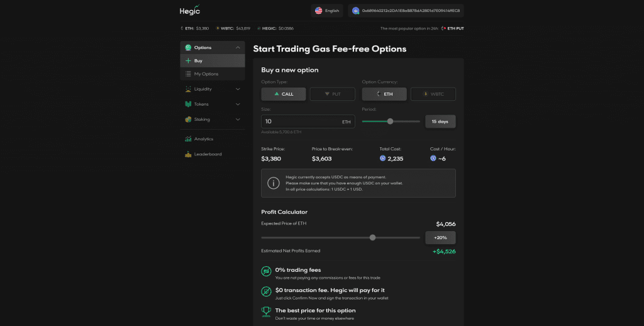This screenshot has height=326, width=644.
Task: Click the ETH PUT popular option icon
Action: 443,28
